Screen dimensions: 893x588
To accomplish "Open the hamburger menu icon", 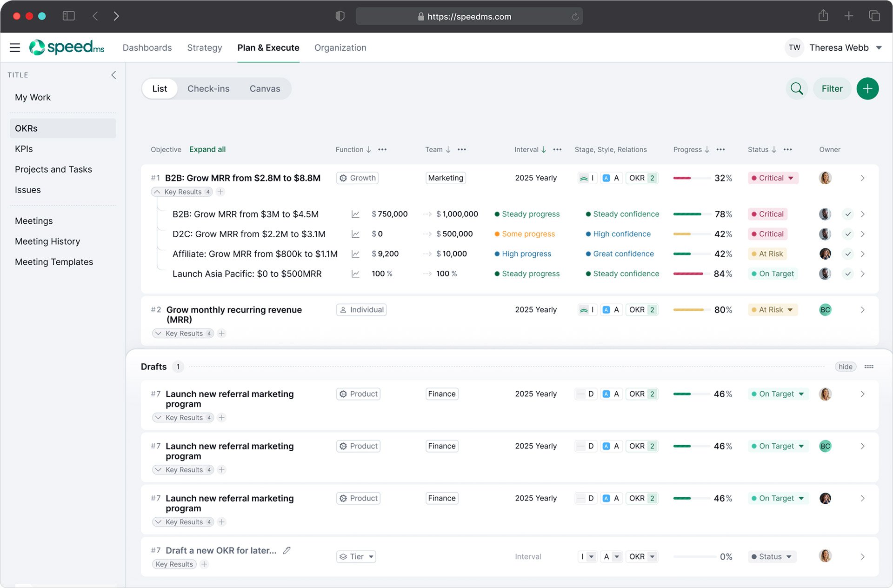I will point(15,47).
